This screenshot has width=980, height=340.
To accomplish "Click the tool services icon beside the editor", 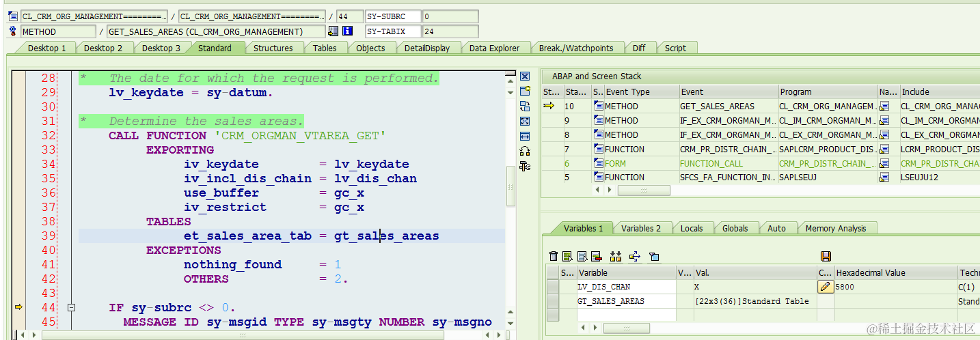I will tap(525, 166).
